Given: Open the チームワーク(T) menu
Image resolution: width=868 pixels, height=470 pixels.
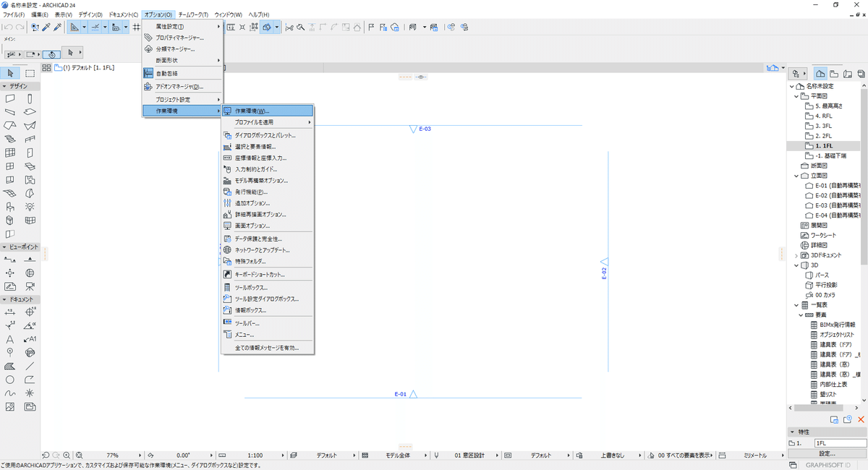Looking at the screenshot, I should tap(193, 14).
